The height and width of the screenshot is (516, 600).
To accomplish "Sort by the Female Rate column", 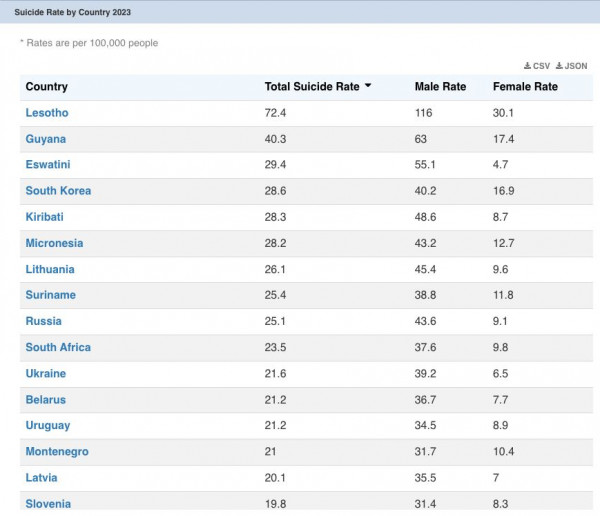I will (x=525, y=87).
